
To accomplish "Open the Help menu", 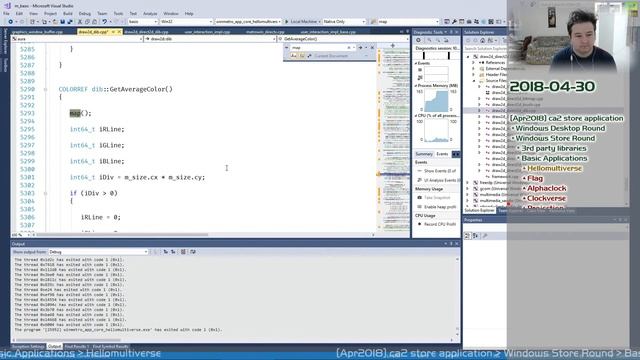I will tap(189, 13).
